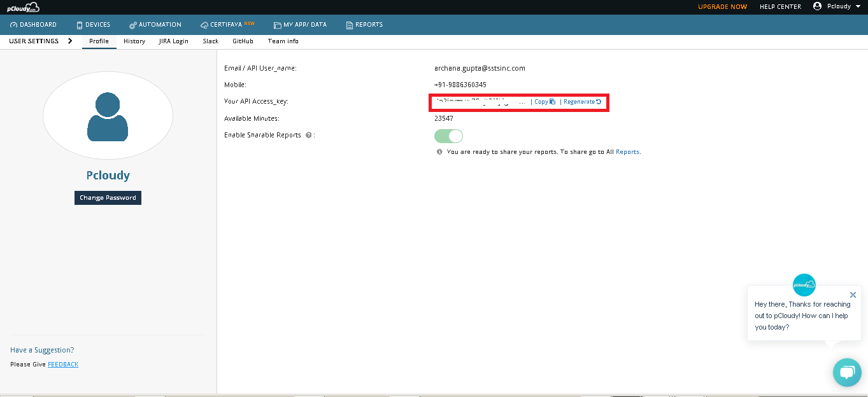This screenshot has width=868, height=397.
Task: Copy the API access key
Action: (544, 102)
